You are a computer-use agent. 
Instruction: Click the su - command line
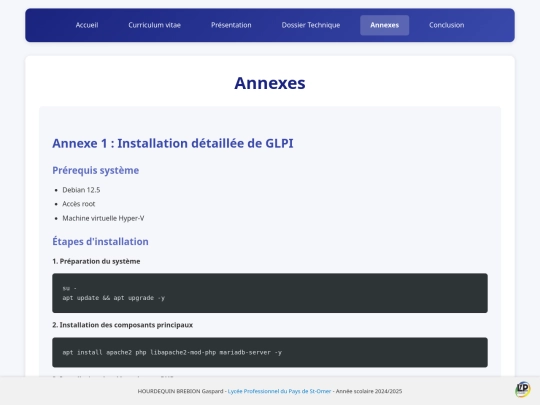click(x=70, y=288)
